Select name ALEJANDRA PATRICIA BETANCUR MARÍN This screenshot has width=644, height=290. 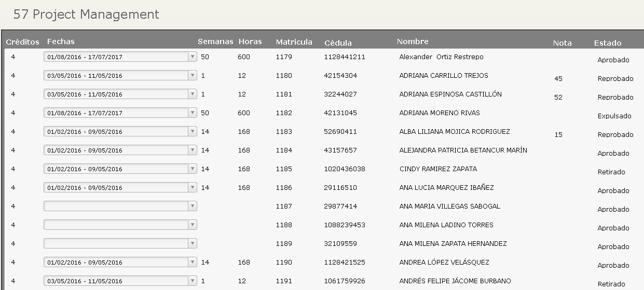463,150
